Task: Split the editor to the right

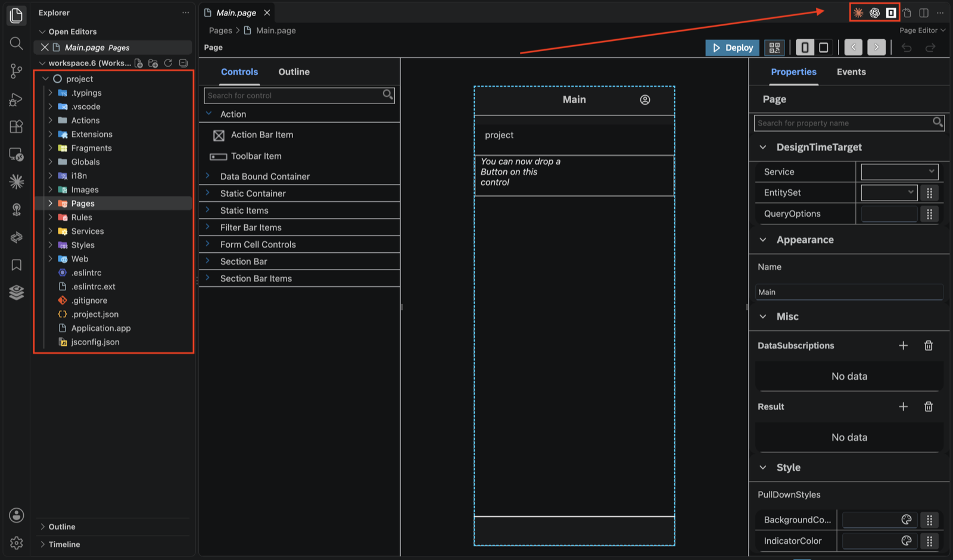Action: [924, 12]
